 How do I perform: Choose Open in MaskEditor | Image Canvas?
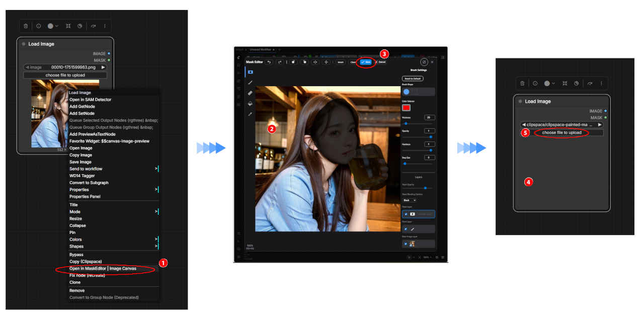(103, 269)
